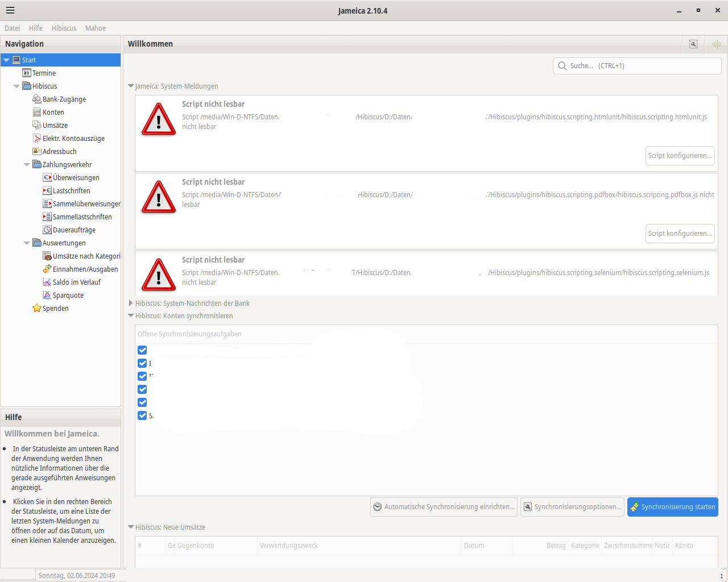Viewport: 728px width, 582px height.
Task: Sort table by Gegenkonto column header
Action: (216, 546)
